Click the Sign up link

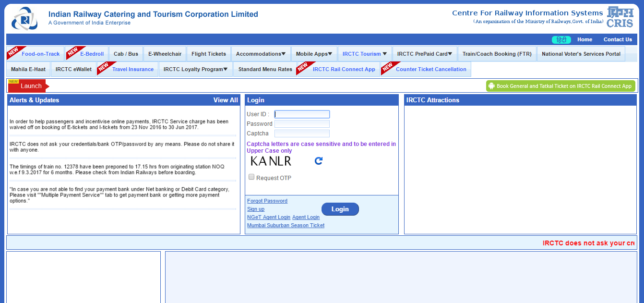[x=256, y=209]
